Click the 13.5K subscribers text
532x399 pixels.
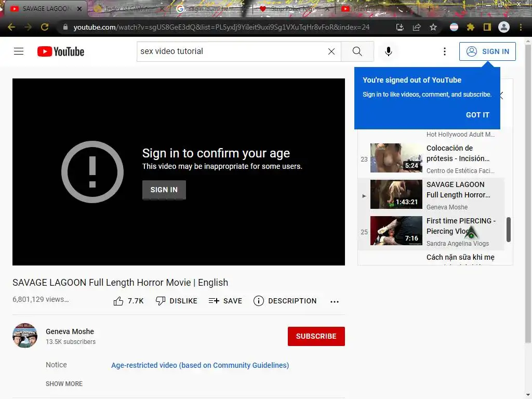pos(71,342)
